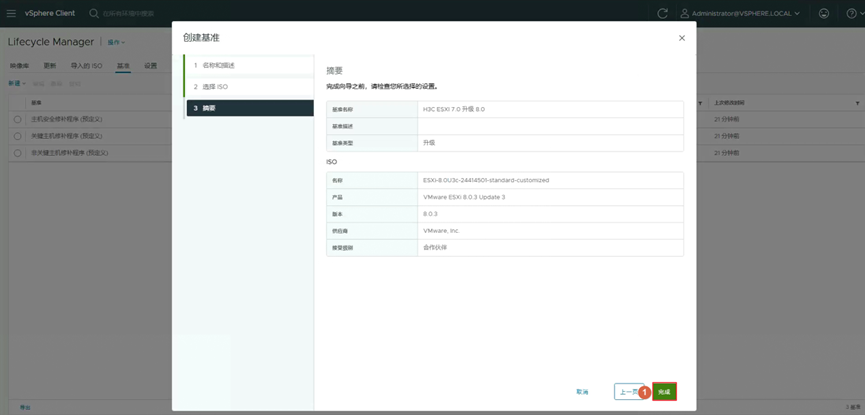Select radio for 非关键主机修补程序 (预定义)
This screenshot has height=415, width=865.
18,152
